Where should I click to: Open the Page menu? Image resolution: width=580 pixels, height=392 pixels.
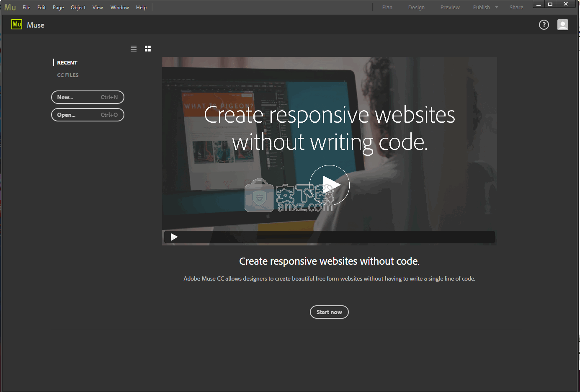click(58, 8)
